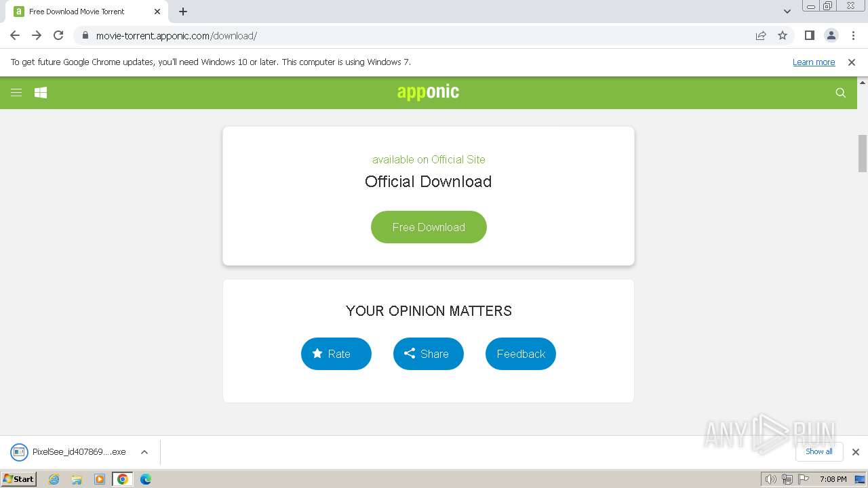Click the 'Official Download' heading
Viewport: 868px width, 488px height.
click(x=429, y=182)
